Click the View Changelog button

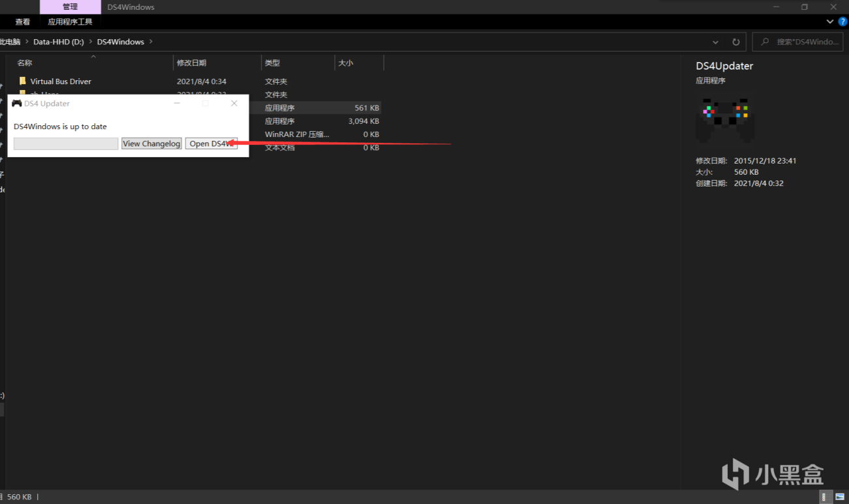151,143
